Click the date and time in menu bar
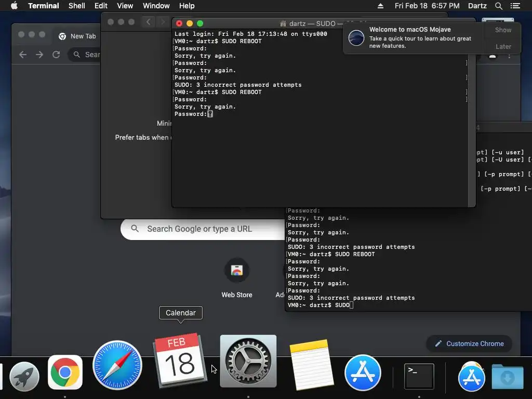532x399 pixels. [x=427, y=6]
